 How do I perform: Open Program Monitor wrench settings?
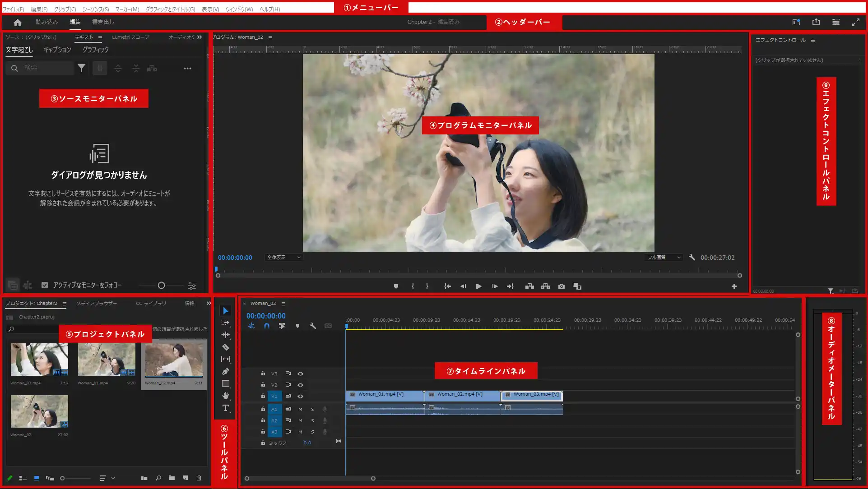692,257
